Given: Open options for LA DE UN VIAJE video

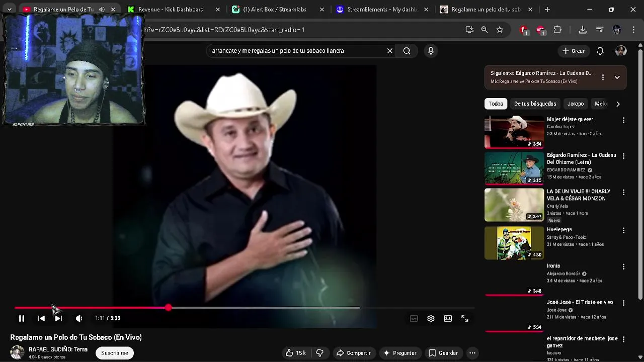Looking at the screenshot, I should pos(623,193).
